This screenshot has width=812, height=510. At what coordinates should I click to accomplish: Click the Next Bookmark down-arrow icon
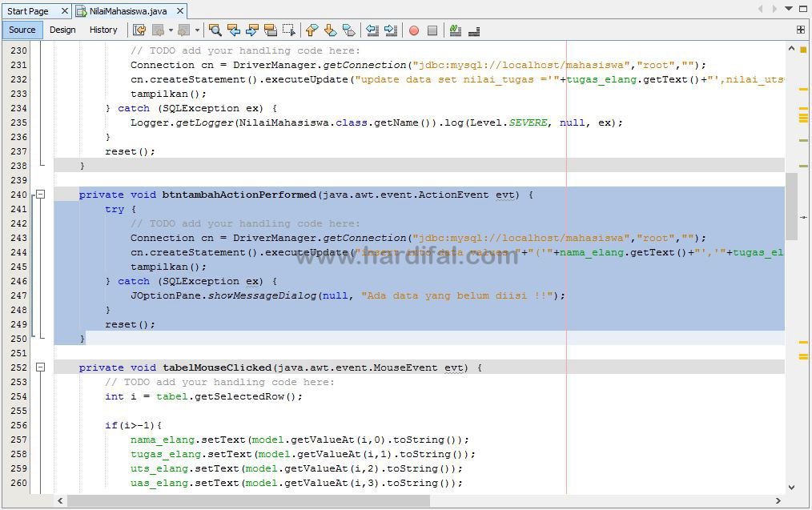pyautogui.click(x=331, y=30)
